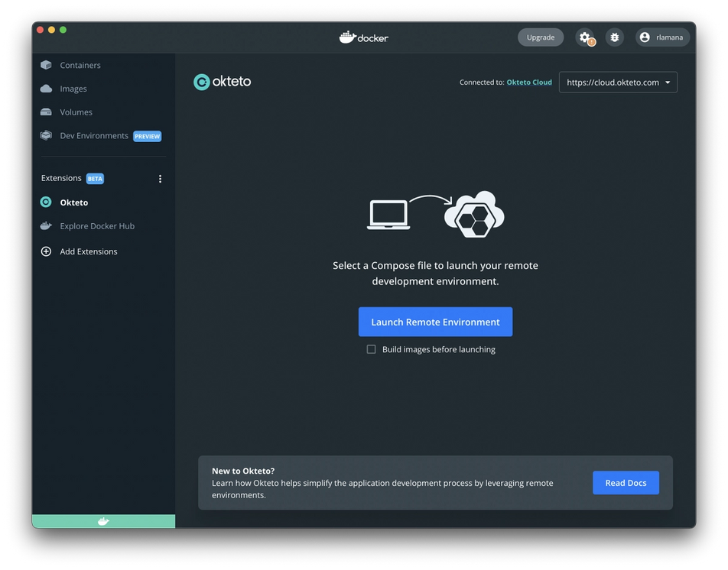Open the Troubleshoot bug icon
728x570 pixels.
tap(614, 37)
